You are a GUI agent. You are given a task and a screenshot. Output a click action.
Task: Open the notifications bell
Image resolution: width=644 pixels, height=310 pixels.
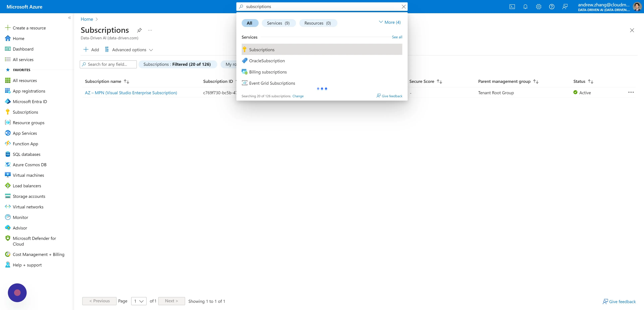[525, 7]
